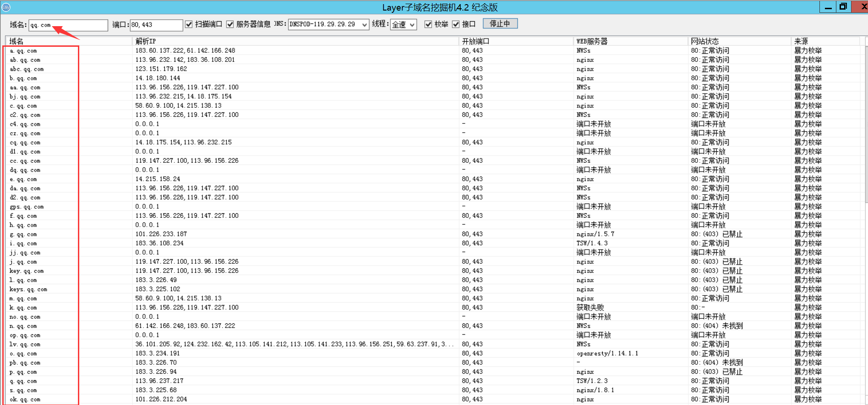The height and width of the screenshot is (405, 868).
Task: Click IP 183.3.234.191 cell
Action: pyautogui.click(x=158, y=353)
